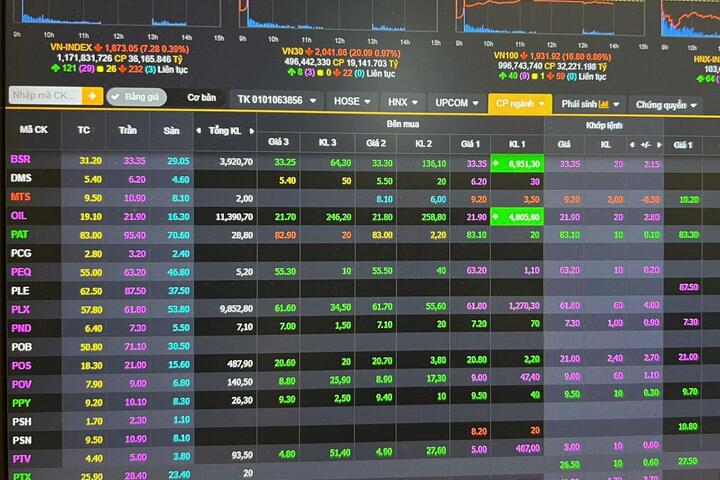Open the Chứng quyền menu
Image resolution: width=720 pixels, height=480 pixels.
[x=667, y=105]
